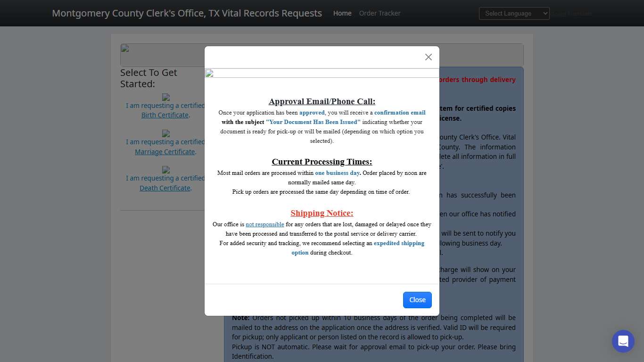Image resolution: width=644 pixels, height=362 pixels.
Task: Click "Your Document Has Been Issued" text
Action: 313,122
